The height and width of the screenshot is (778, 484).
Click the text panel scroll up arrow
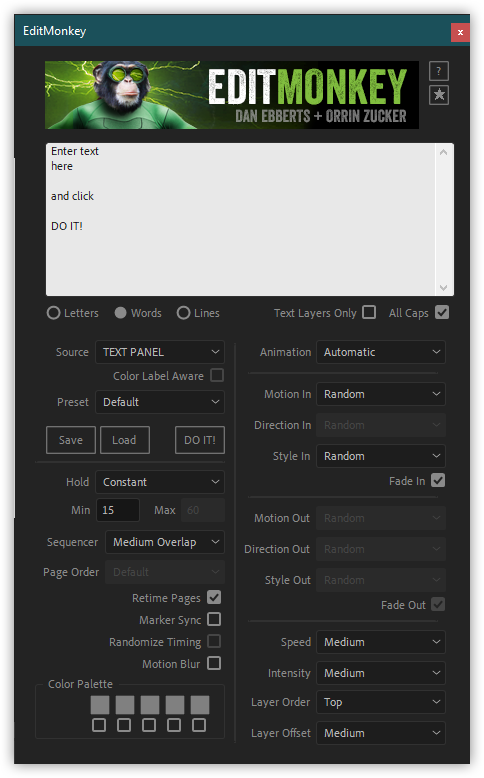(443, 152)
